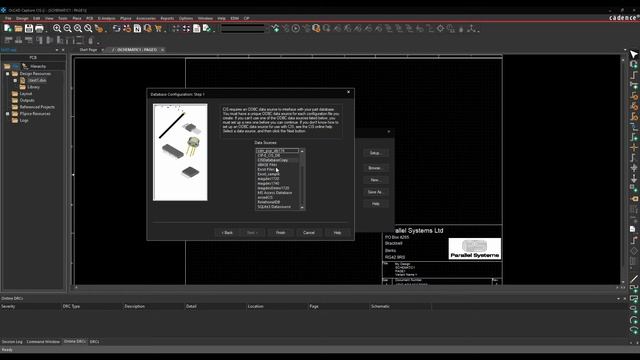Open the Place menu

tap(77, 18)
